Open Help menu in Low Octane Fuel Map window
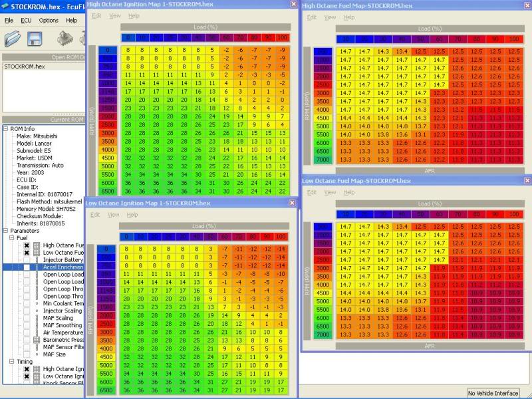 point(348,192)
